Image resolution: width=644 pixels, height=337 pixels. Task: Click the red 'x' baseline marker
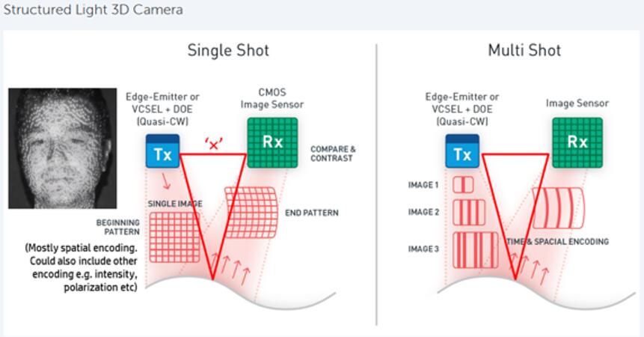(214, 145)
